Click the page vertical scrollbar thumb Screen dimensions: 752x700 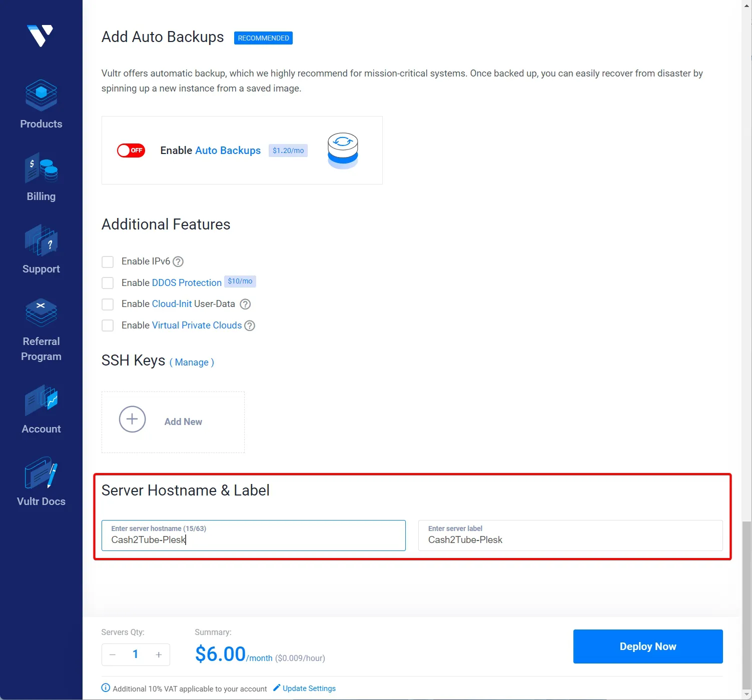point(746,605)
